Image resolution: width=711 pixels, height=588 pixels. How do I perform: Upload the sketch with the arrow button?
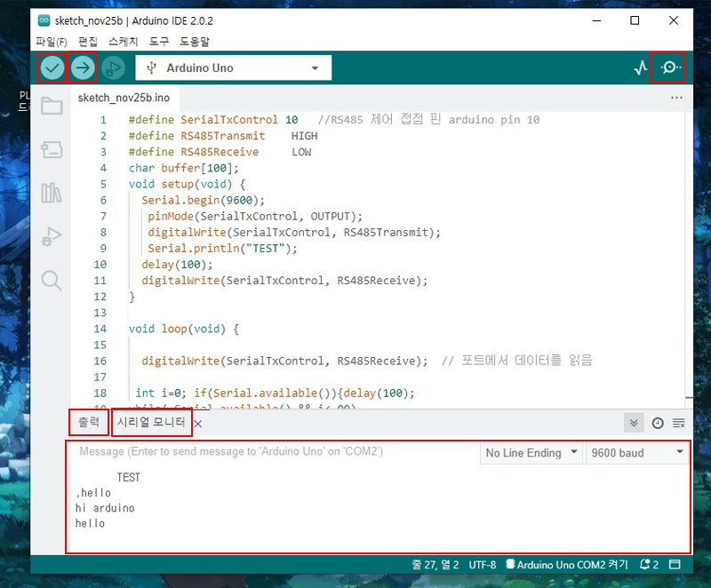point(83,68)
